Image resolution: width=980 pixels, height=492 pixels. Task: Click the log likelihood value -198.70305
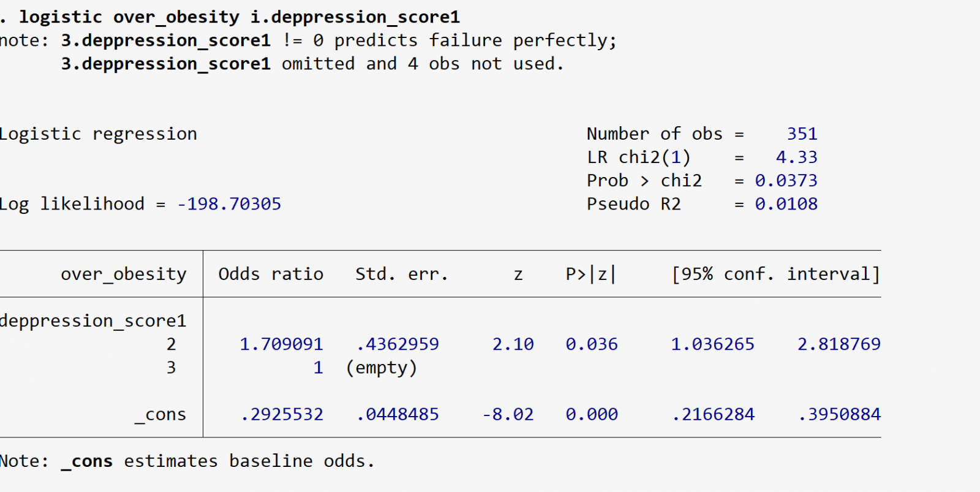point(229,204)
